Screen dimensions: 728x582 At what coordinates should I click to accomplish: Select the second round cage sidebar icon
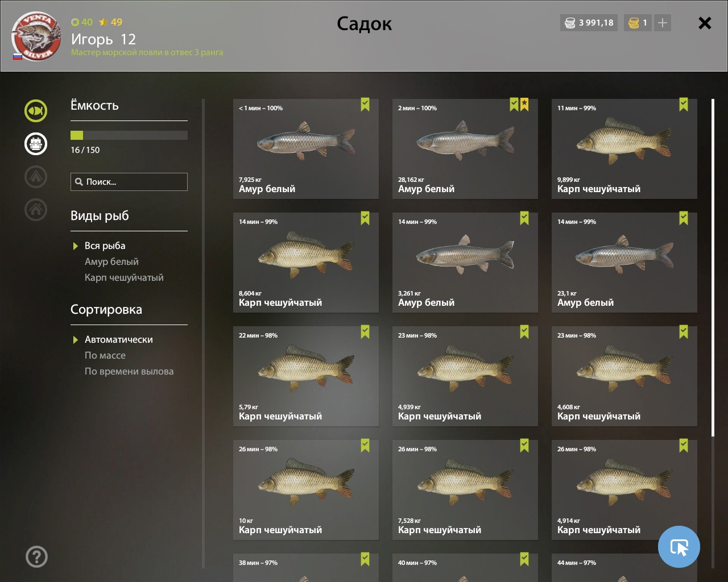coord(36,144)
